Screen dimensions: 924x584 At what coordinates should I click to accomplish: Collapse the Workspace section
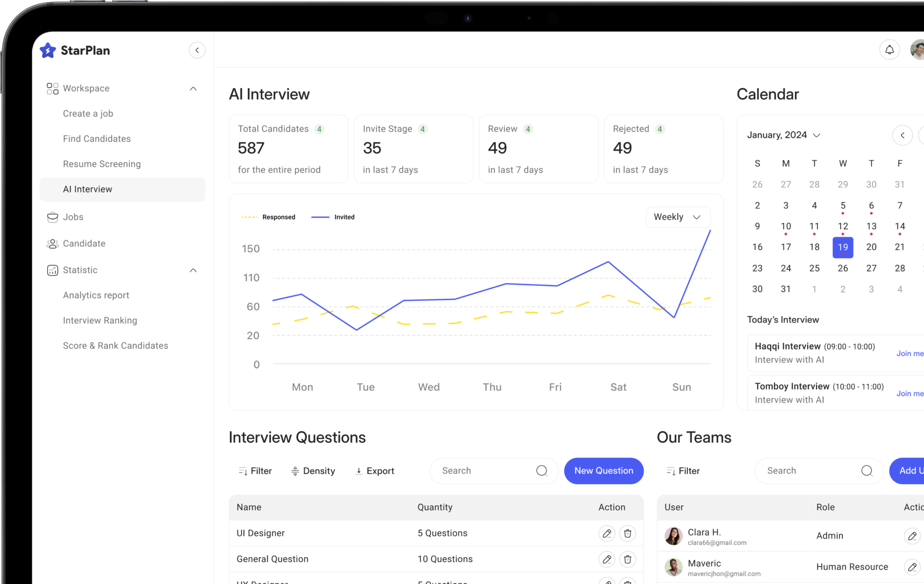193,89
